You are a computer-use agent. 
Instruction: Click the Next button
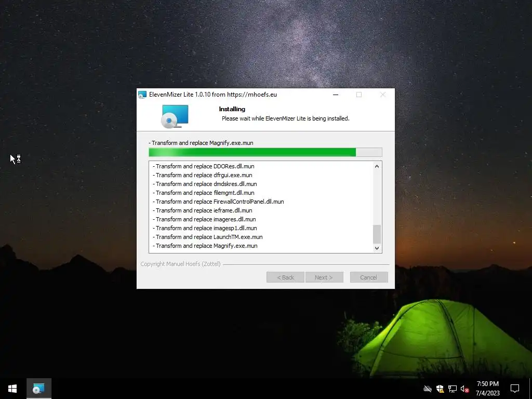324,277
